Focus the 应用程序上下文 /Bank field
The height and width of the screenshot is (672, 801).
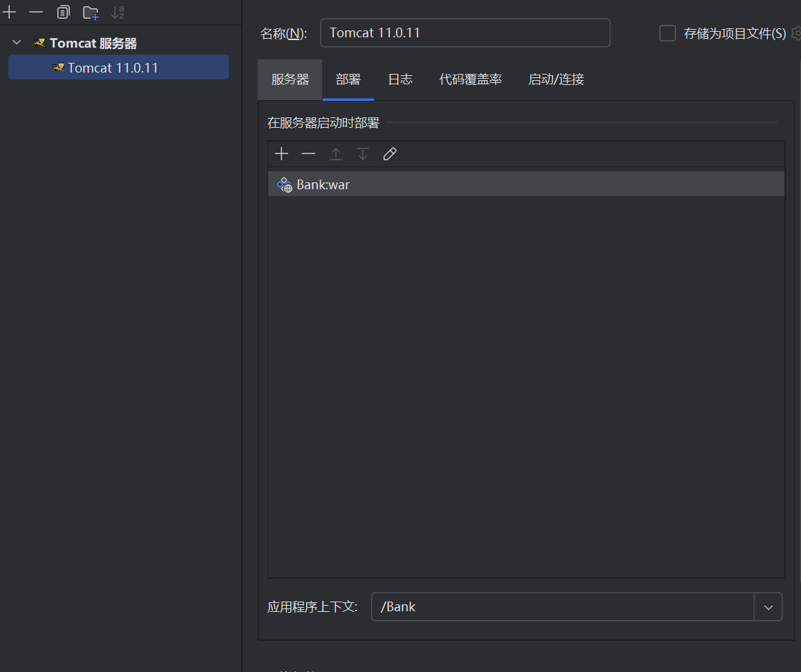tap(563, 606)
